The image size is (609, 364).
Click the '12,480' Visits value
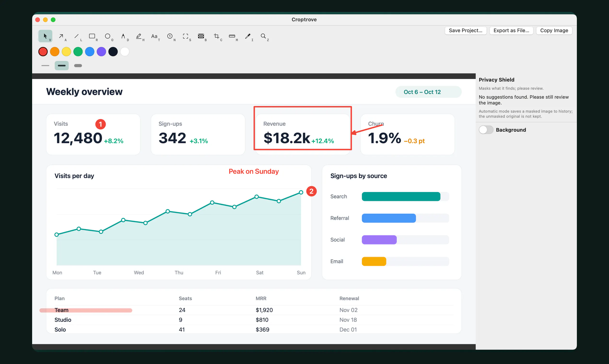click(x=78, y=138)
